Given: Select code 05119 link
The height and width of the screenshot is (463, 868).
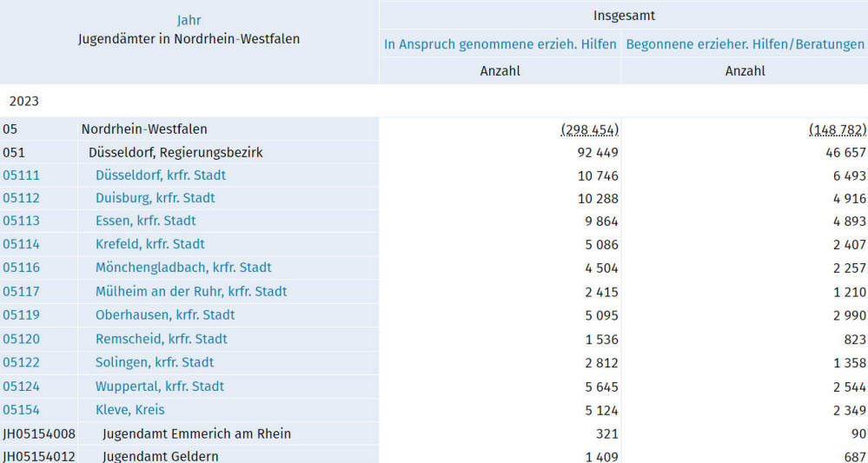Looking at the screenshot, I should pyautogui.click(x=21, y=314).
